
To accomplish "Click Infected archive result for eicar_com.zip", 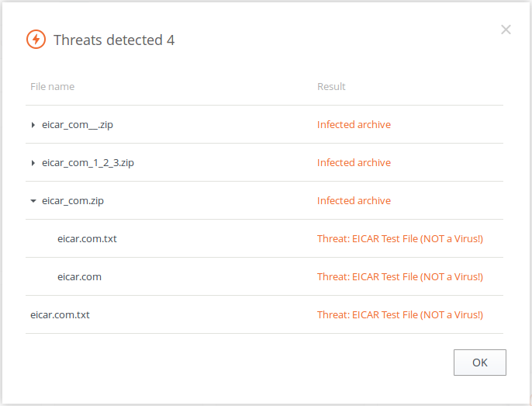I will (x=354, y=200).
